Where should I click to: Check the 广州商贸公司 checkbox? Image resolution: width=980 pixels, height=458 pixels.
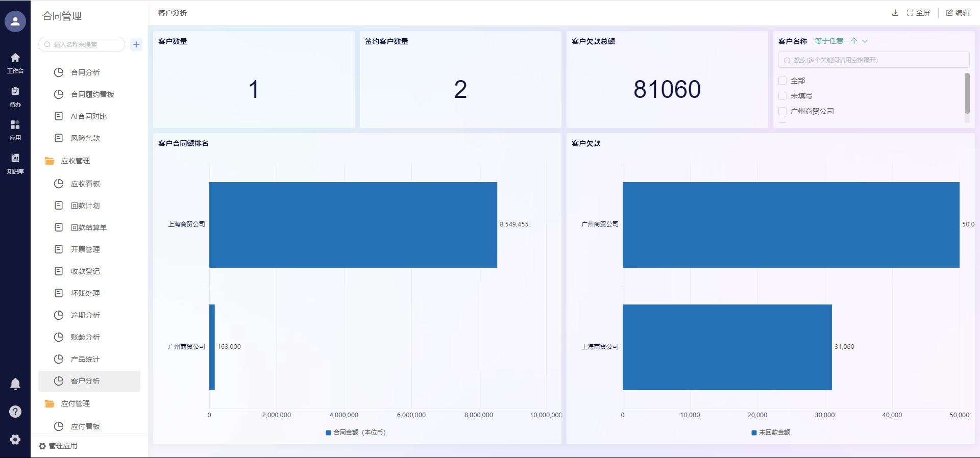(782, 111)
